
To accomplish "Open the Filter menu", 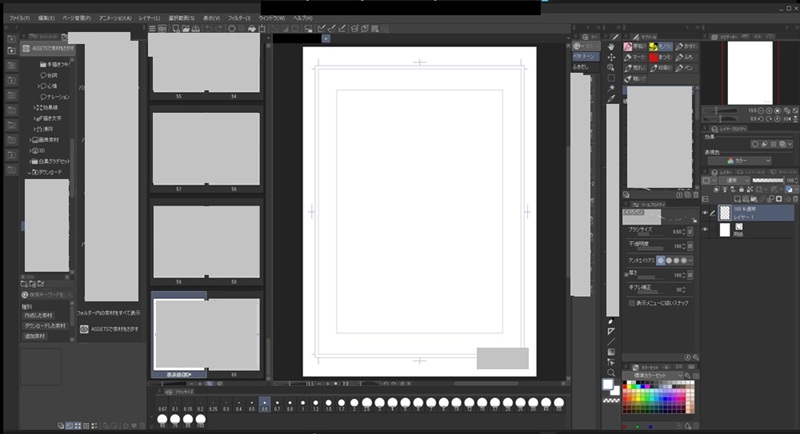I will [x=238, y=18].
